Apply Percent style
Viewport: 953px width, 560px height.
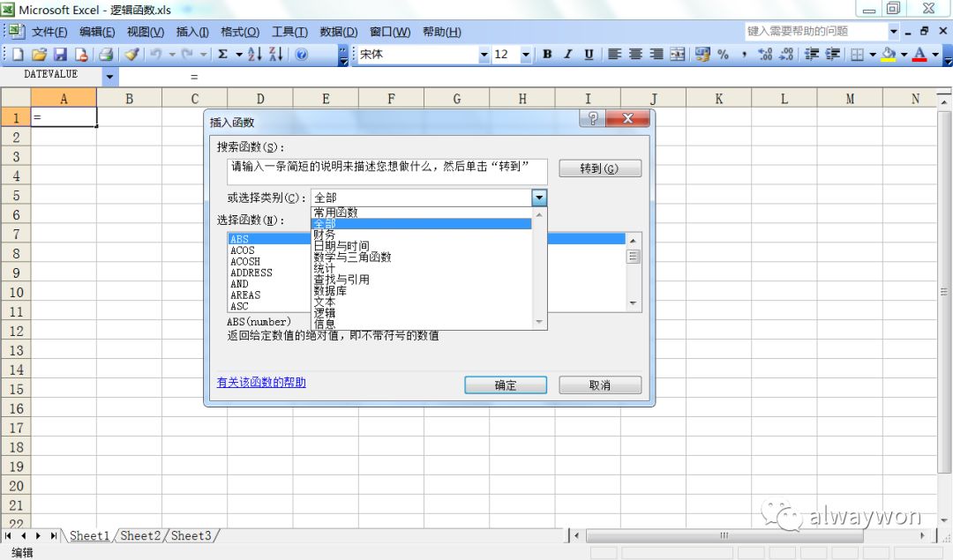click(723, 54)
